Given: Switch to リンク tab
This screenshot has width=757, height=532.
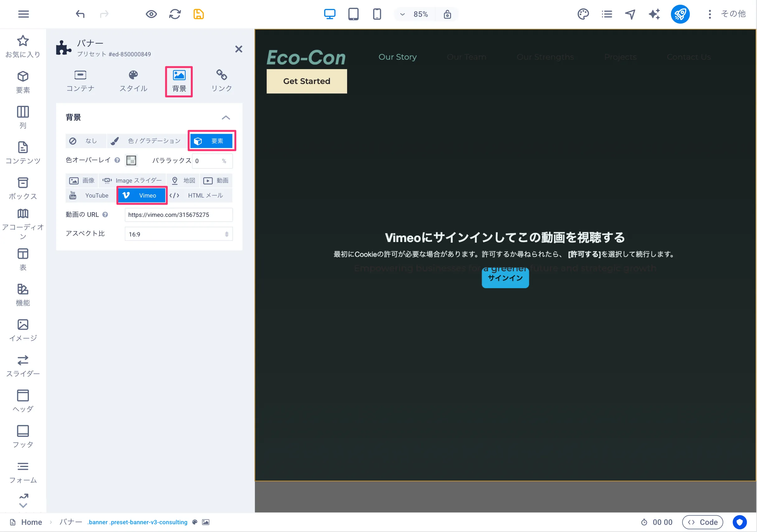Looking at the screenshot, I should pos(222,81).
